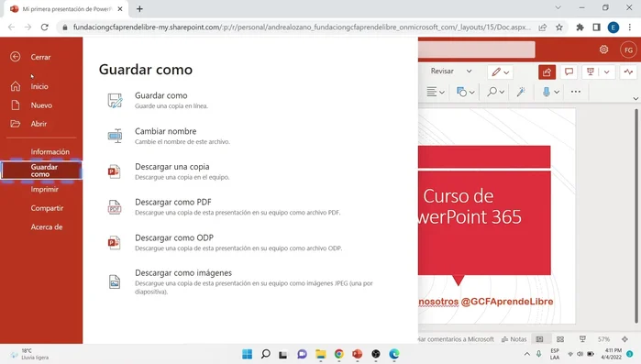Click the Cambiar nombre rename icon
Image resolution: width=641 pixels, height=364 pixels.
tap(115, 136)
